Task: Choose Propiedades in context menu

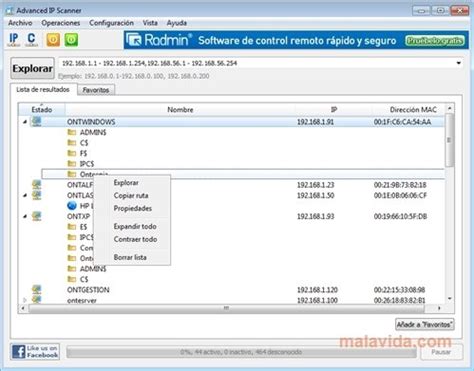Action: [x=132, y=208]
